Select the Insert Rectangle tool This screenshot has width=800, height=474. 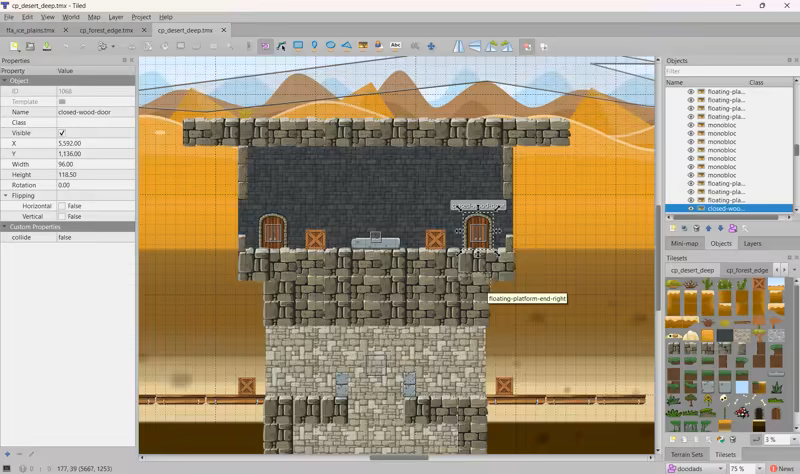point(298,45)
